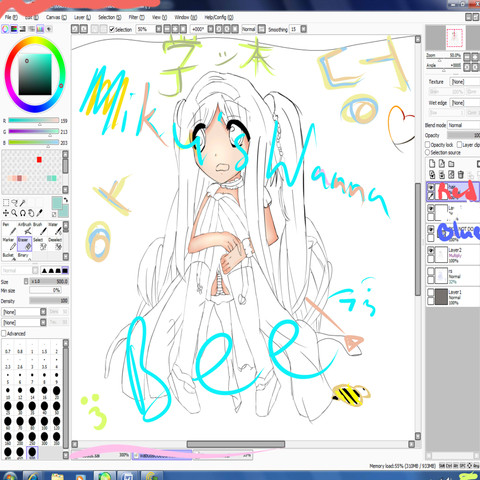Enable the Selection source option
480x480 pixels.
pyautogui.click(x=427, y=152)
